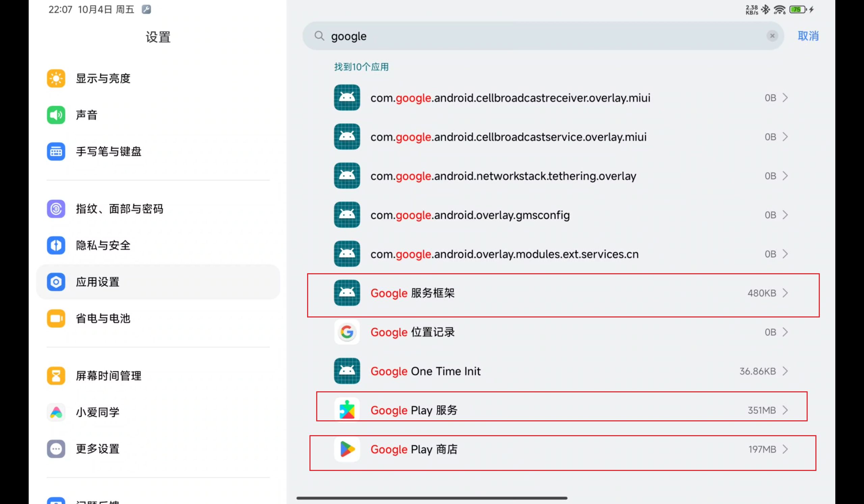864x504 pixels.
Task: Open chevron for overlay.gmsconfig row
Action: tap(785, 215)
